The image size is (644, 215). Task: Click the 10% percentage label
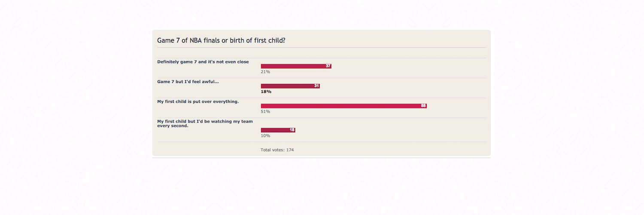tap(265, 135)
